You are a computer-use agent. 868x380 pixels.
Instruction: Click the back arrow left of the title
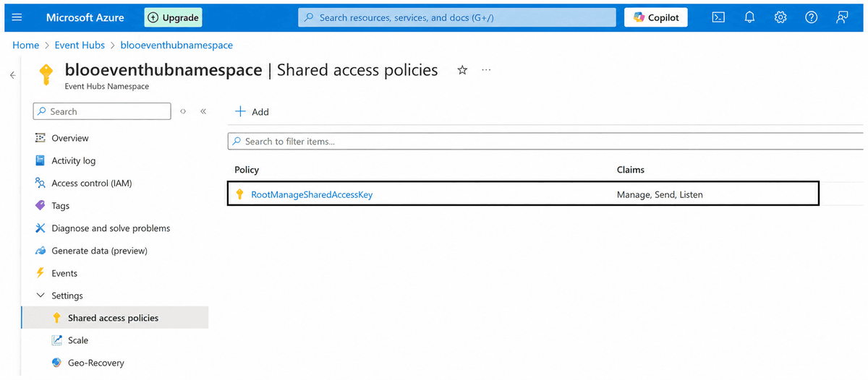[12, 75]
